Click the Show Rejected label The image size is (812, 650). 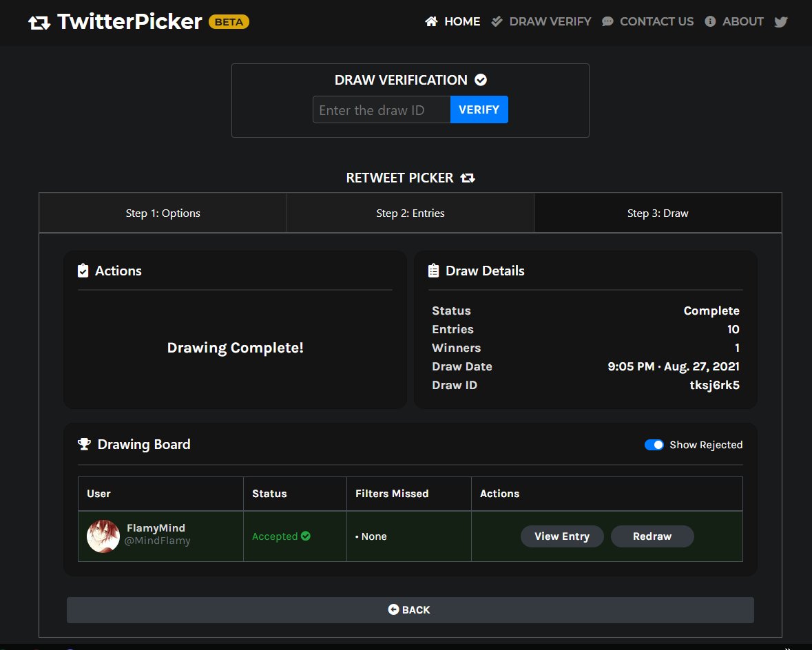[706, 444]
